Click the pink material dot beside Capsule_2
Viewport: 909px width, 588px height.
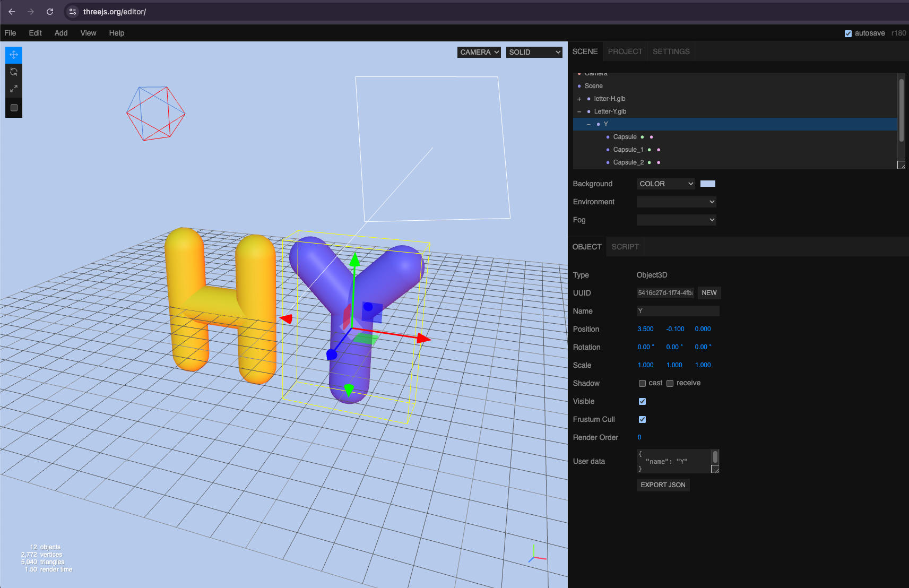(x=659, y=162)
